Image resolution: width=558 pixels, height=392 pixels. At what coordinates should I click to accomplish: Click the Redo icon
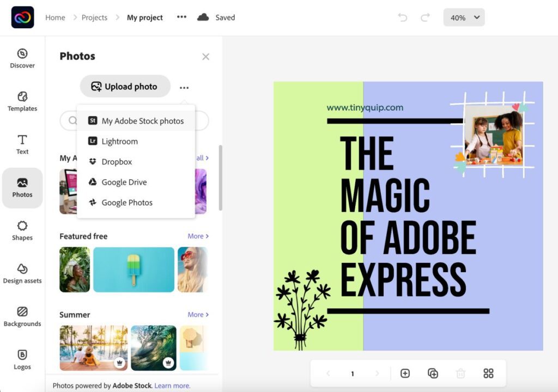coord(424,17)
